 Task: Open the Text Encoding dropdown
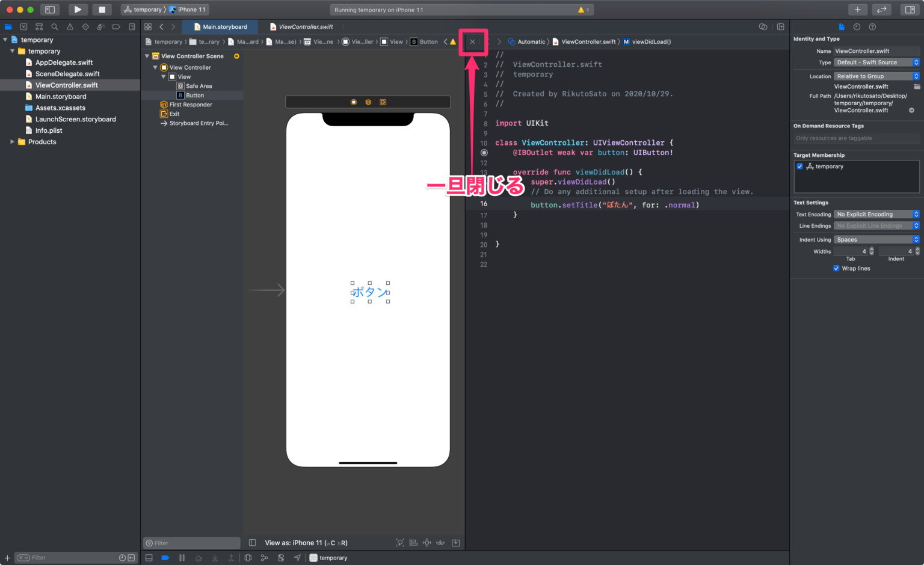(876, 214)
